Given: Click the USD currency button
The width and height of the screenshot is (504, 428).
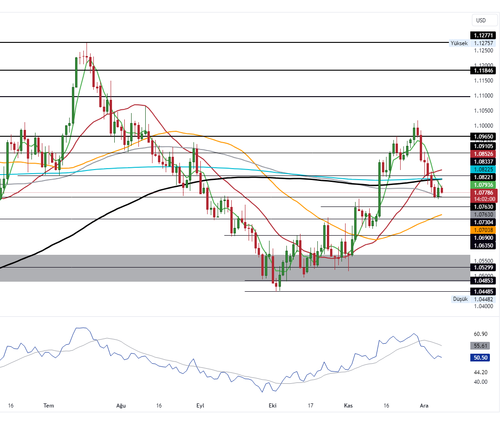Looking at the screenshot, I should (484, 20).
